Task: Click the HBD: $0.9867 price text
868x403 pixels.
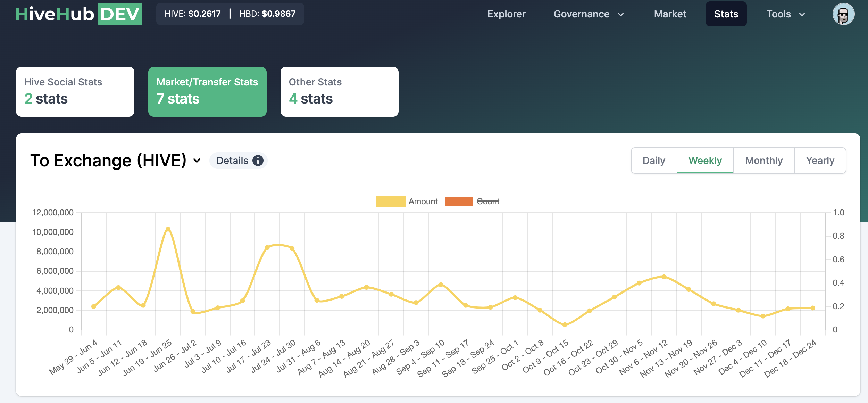Action: click(267, 14)
